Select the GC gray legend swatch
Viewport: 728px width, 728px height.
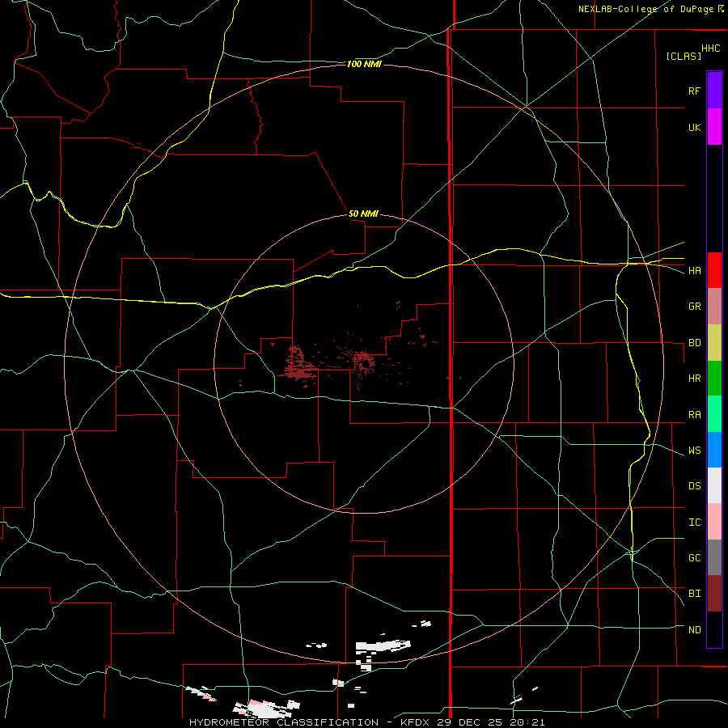point(714,557)
